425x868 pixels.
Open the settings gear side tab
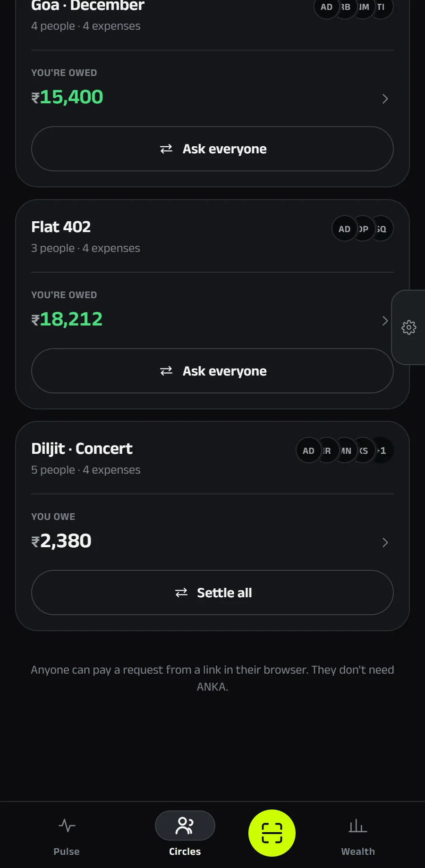pos(408,327)
